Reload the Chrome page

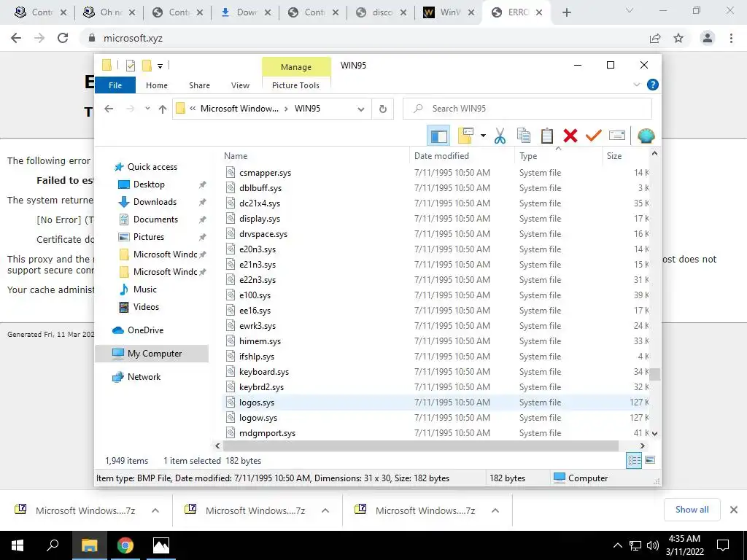click(63, 38)
